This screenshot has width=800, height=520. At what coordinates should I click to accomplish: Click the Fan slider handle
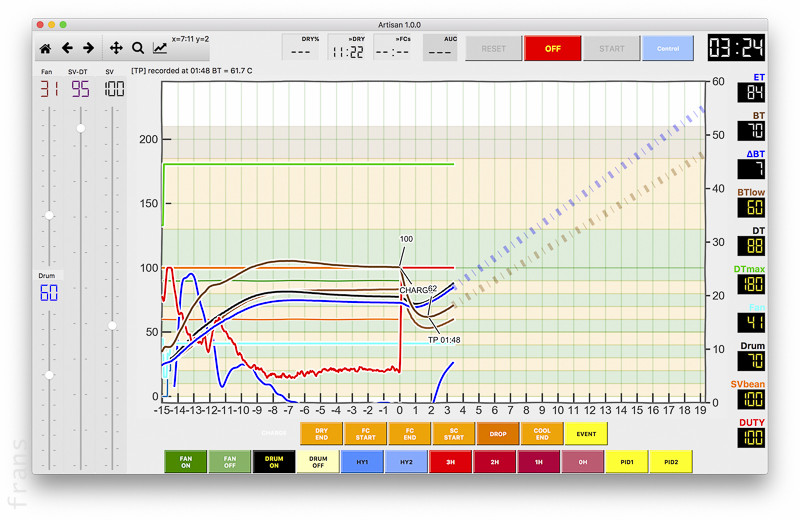(x=48, y=216)
